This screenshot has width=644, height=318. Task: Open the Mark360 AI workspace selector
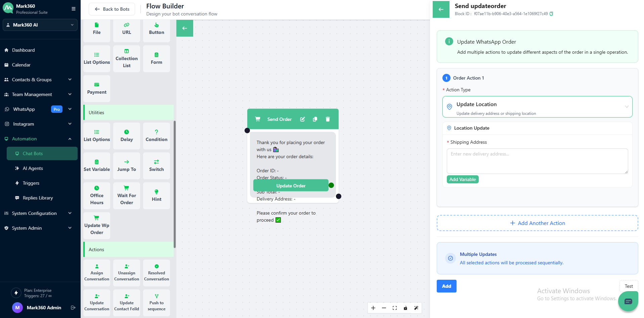[x=40, y=25]
